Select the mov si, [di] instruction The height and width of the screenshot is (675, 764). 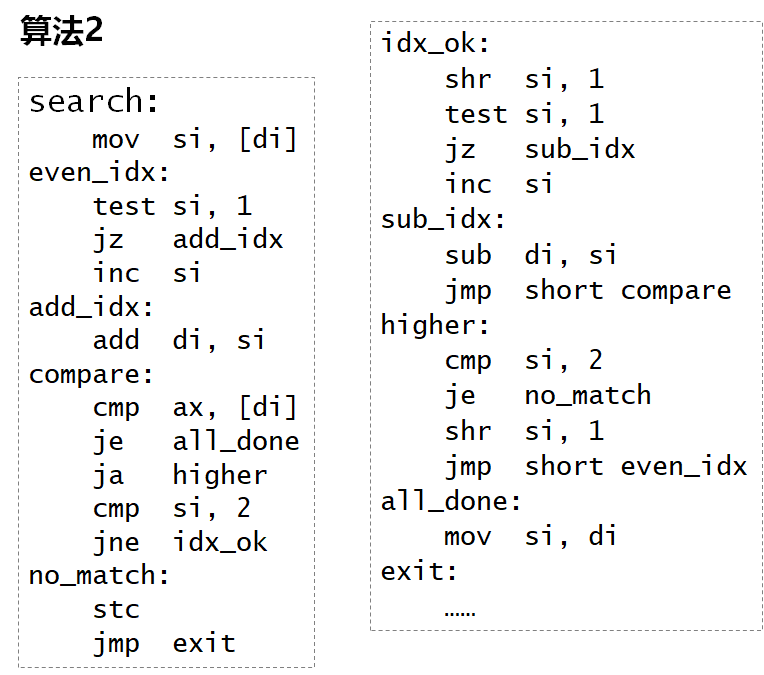194,139
